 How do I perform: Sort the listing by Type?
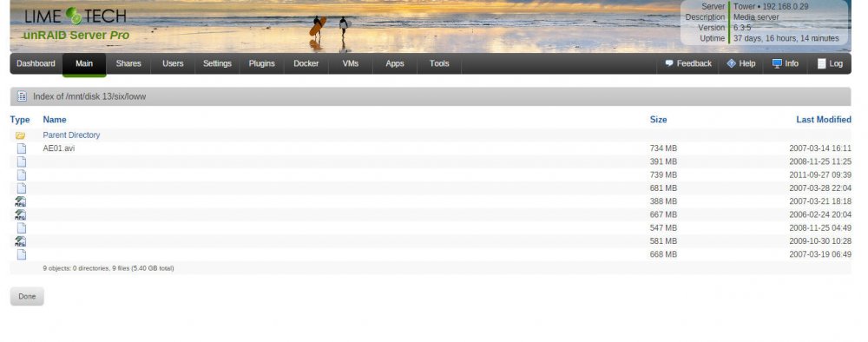(20, 120)
